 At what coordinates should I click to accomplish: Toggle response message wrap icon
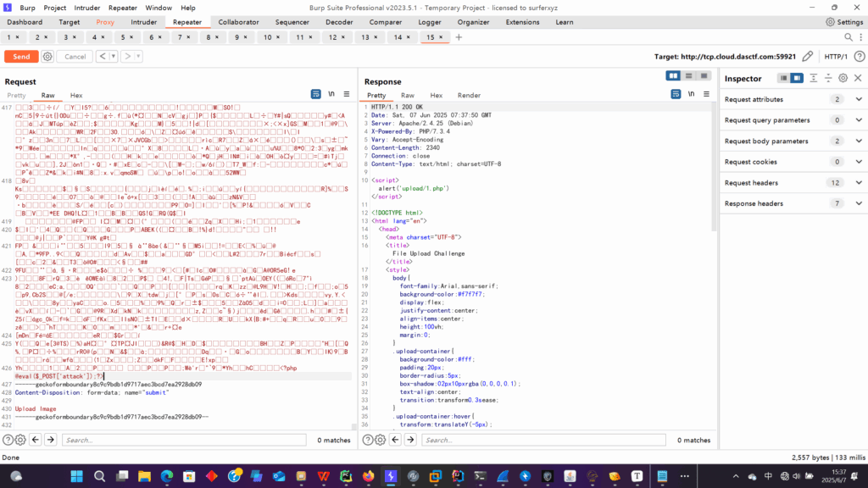(x=676, y=94)
